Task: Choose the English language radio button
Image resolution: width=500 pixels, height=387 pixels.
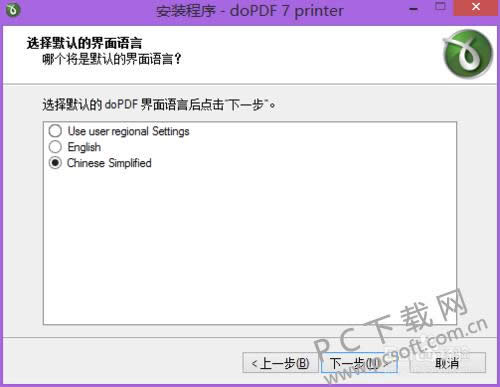Action: 55,147
